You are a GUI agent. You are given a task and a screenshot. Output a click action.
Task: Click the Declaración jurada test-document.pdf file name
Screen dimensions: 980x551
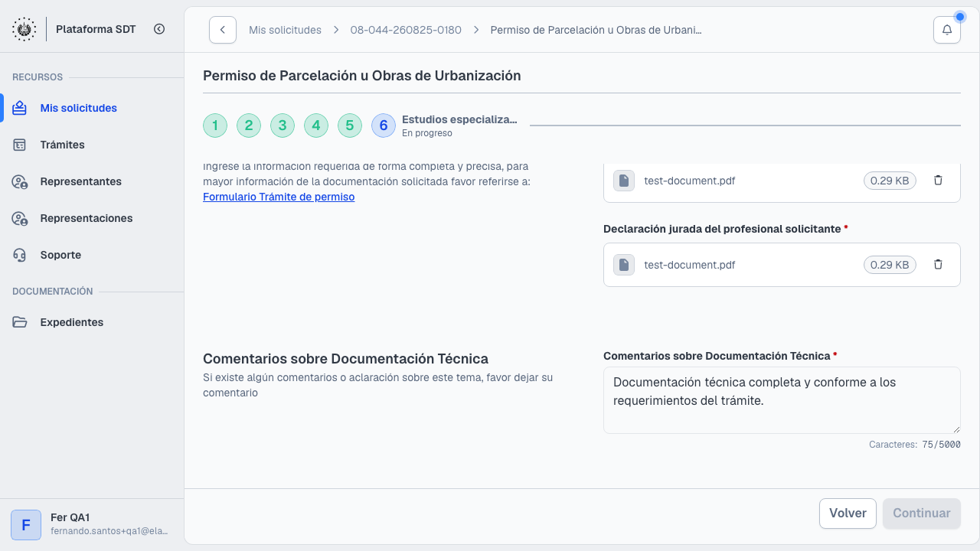690,265
